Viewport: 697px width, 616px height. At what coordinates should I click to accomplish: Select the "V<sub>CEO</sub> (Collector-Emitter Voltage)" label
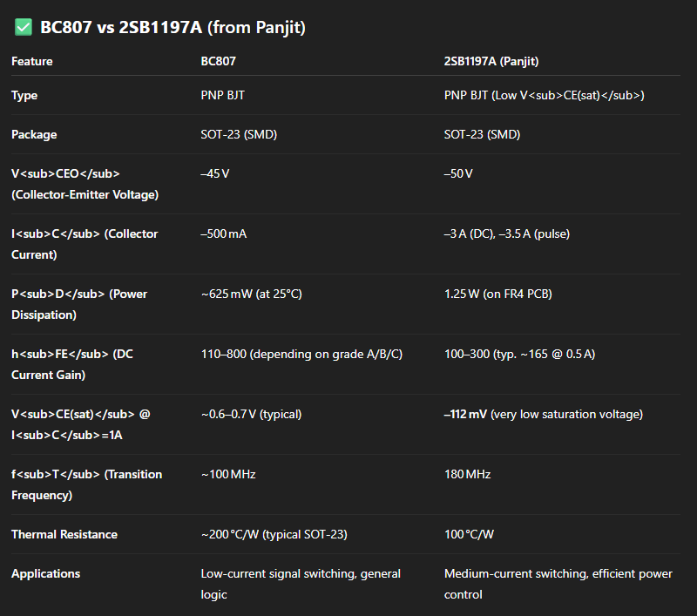pos(85,184)
